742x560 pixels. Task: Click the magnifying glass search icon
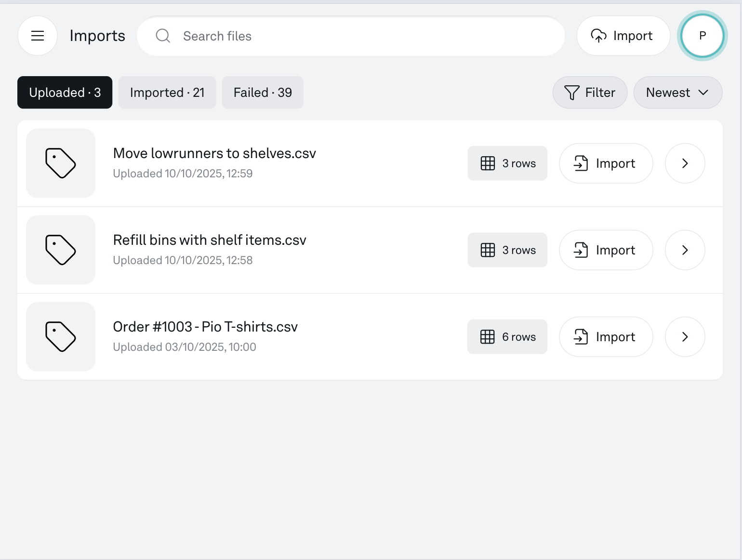coord(163,36)
